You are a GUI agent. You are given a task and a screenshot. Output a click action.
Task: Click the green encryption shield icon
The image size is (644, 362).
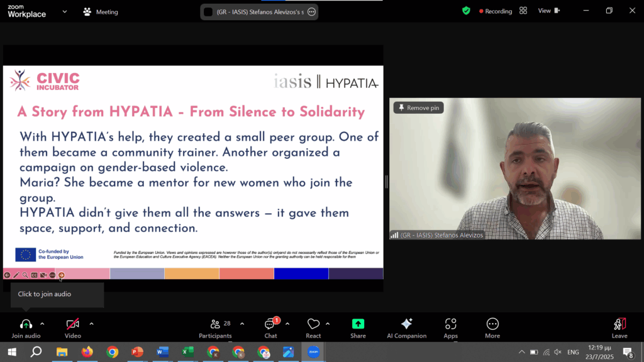click(x=466, y=11)
